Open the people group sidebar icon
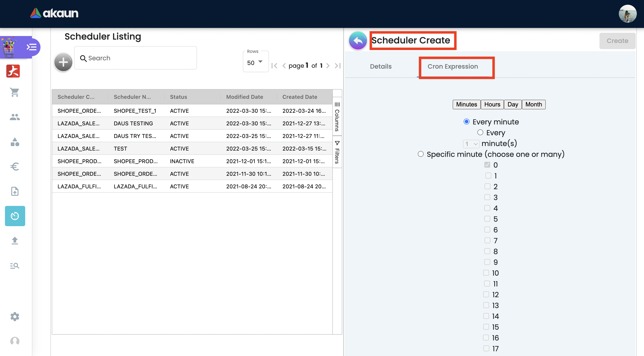Viewport: 644px width, 356px height. click(15, 117)
